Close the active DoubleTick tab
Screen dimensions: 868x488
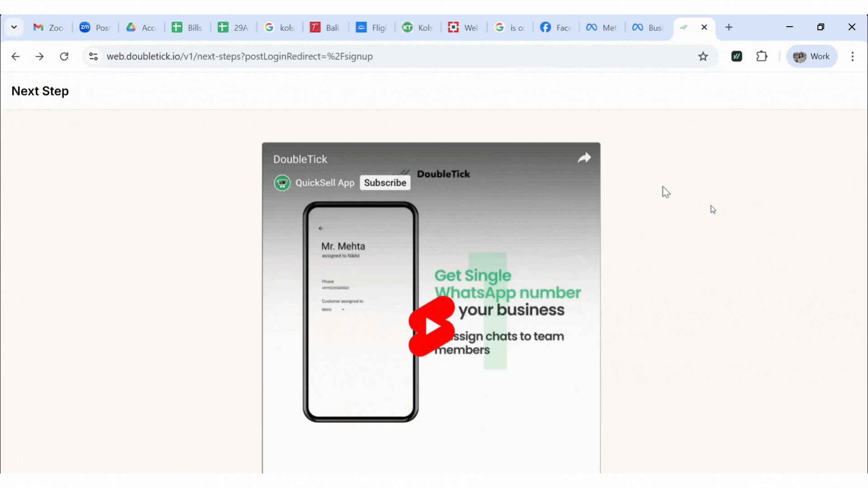coord(704,27)
